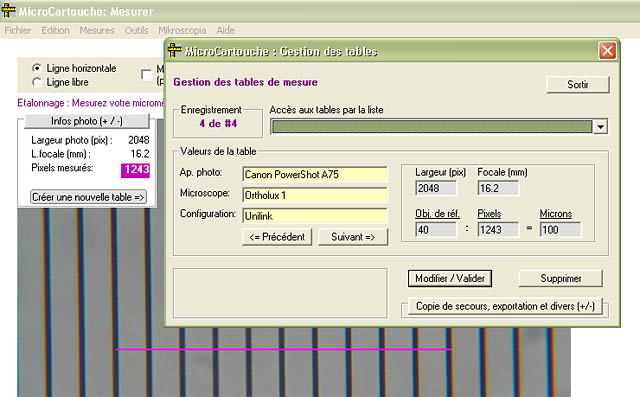640x397 pixels.
Task: Click the magenta Pixels mesurés value 1243
Action: click(x=136, y=170)
